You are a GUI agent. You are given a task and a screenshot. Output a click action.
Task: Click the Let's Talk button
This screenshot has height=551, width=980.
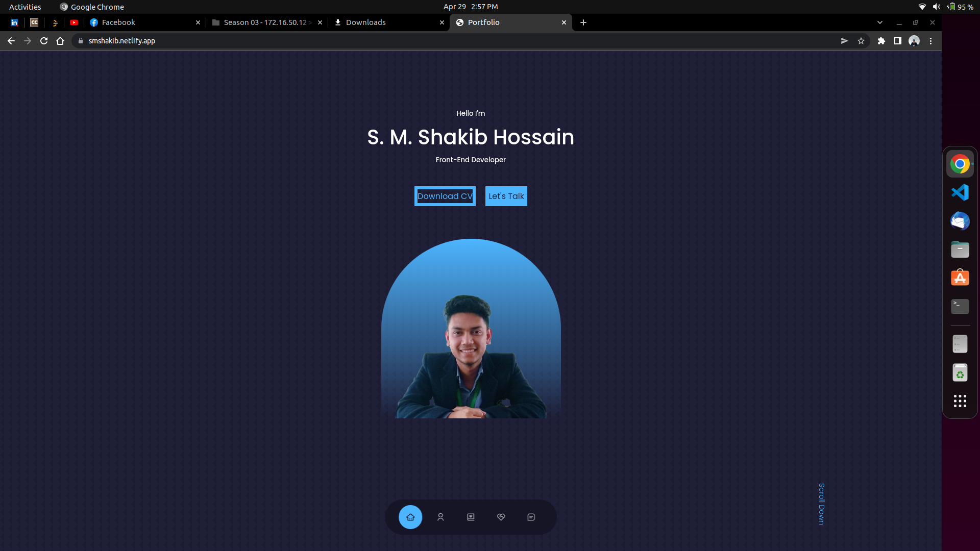coord(506,196)
